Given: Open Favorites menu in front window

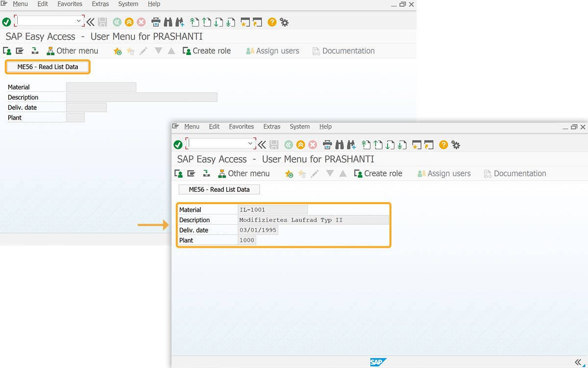Looking at the screenshot, I should click(x=242, y=127).
